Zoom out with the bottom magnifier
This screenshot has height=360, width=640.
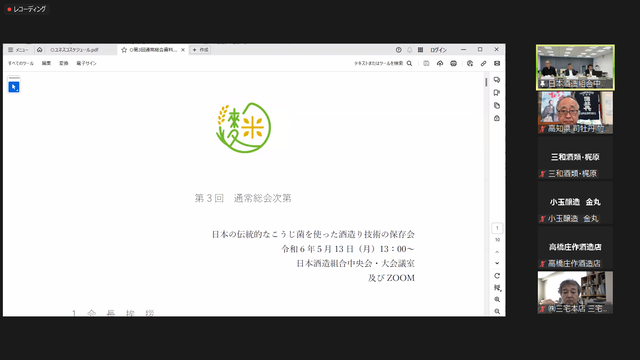497,311
